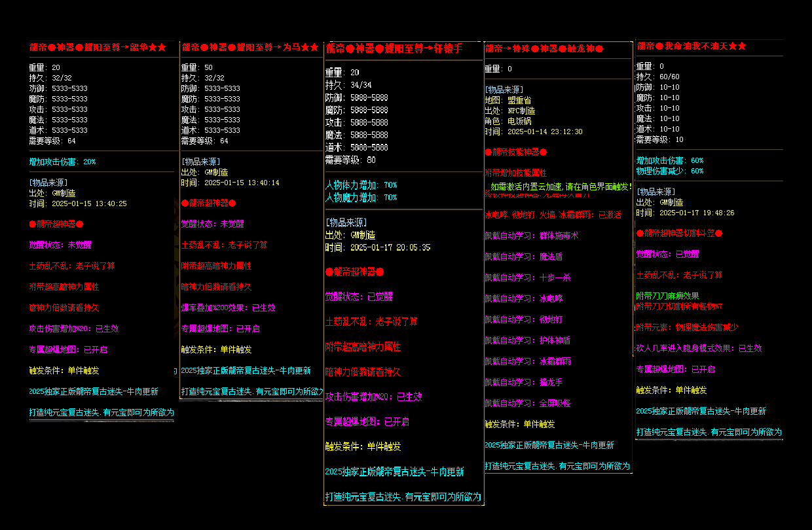Click the 物理伤害减少: 60% attribute

670,171
